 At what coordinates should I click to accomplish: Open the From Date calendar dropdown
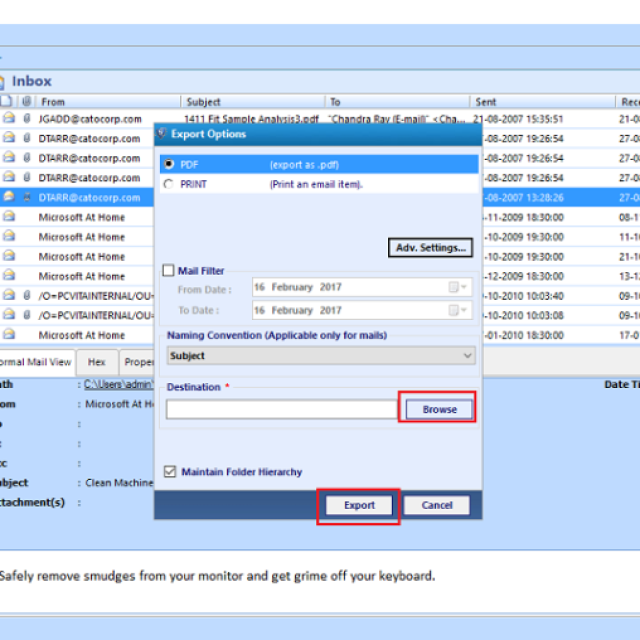458,287
